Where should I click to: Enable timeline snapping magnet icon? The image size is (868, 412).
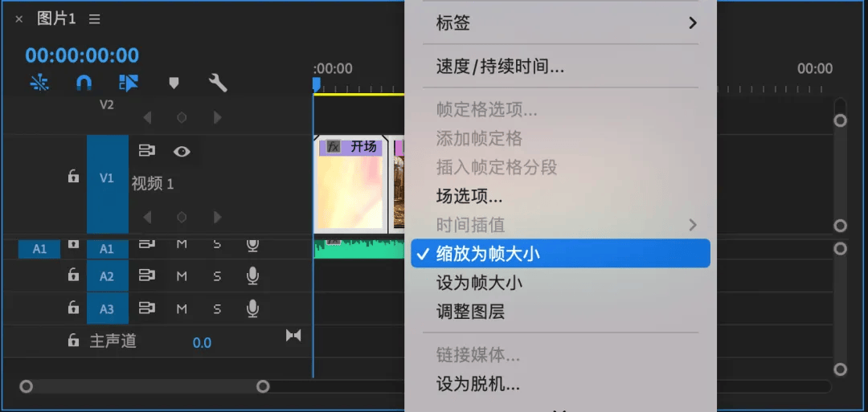coord(84,83)
